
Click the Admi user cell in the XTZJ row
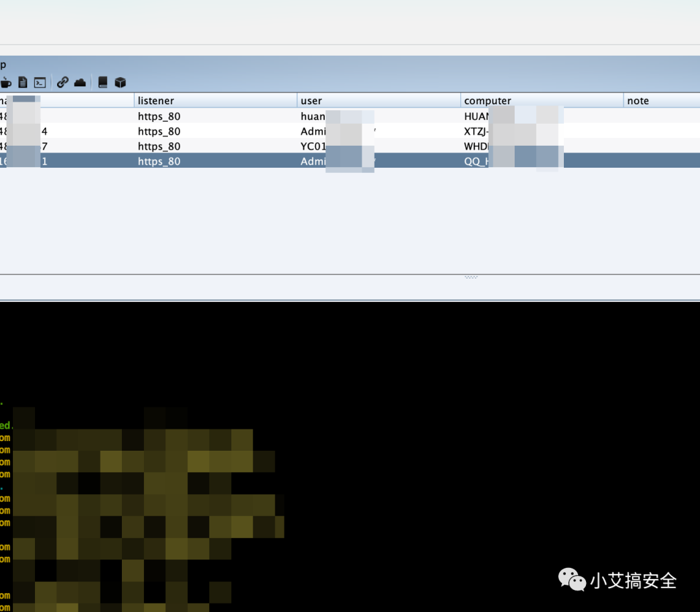(x=379, y=131)
